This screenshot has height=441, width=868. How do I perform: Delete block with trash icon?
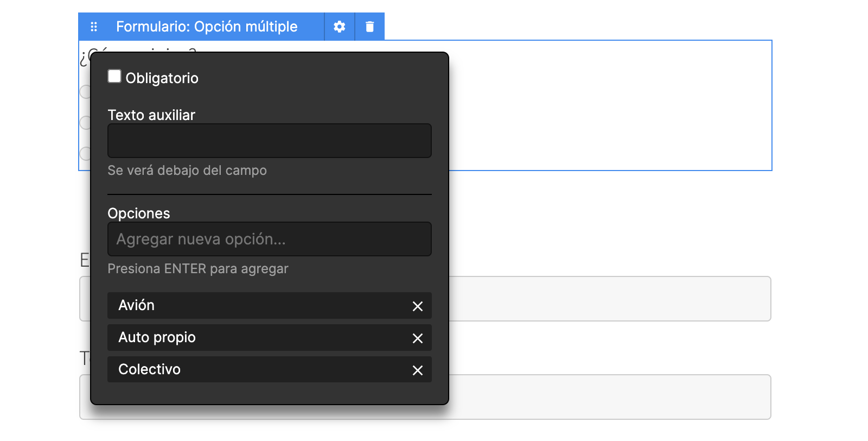[369, 27]
